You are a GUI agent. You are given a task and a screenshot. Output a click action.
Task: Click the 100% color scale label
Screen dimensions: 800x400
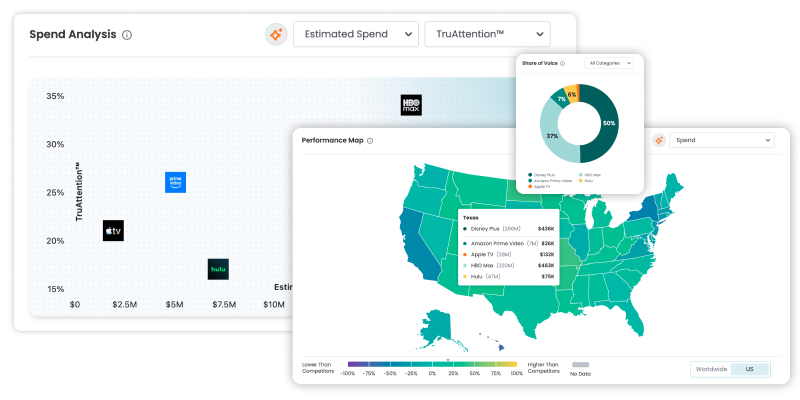point(517,374)
